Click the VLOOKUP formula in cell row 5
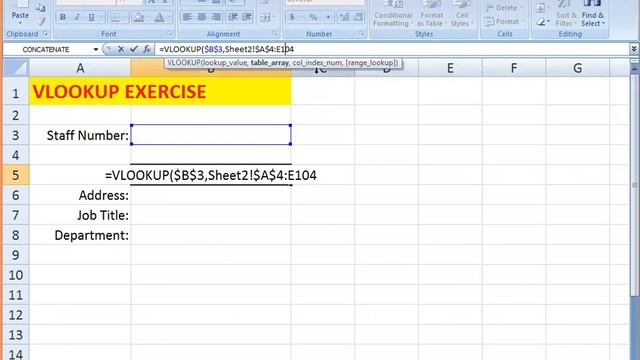 tap(211, 175)
